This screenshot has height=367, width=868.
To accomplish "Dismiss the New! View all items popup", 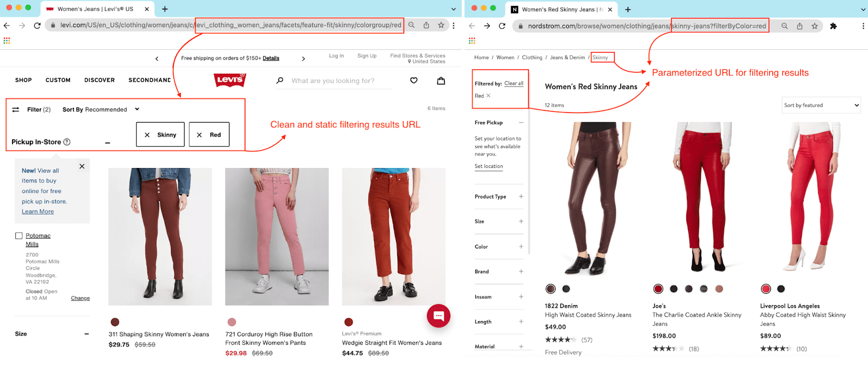I will [82, 166].
